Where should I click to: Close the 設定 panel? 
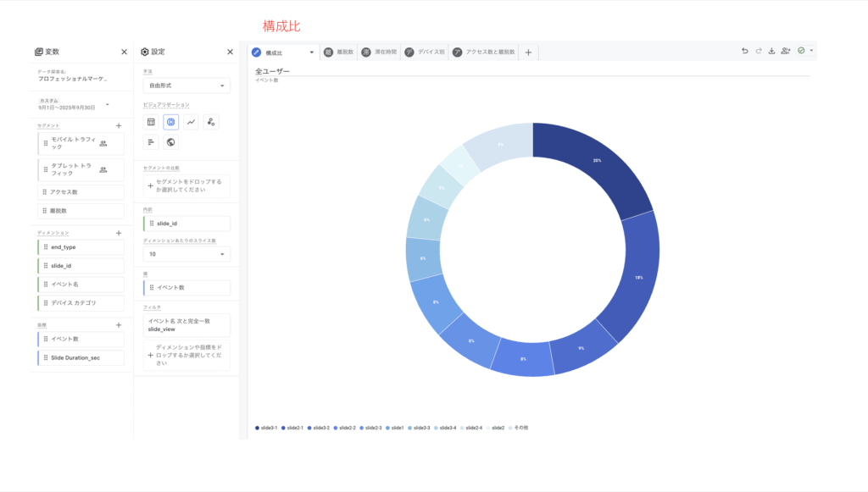click(x=230, y=52)
